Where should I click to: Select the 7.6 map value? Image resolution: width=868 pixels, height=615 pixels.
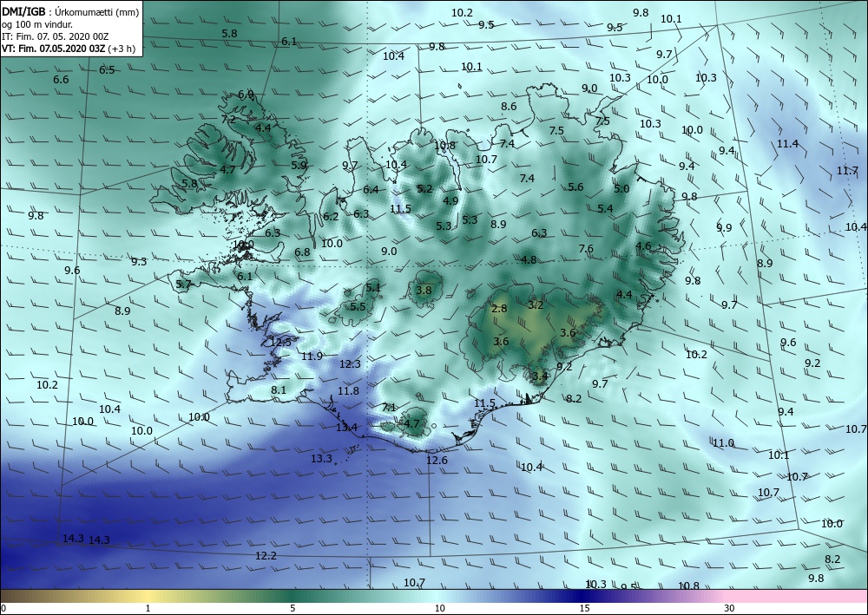[x=586, y=248]
